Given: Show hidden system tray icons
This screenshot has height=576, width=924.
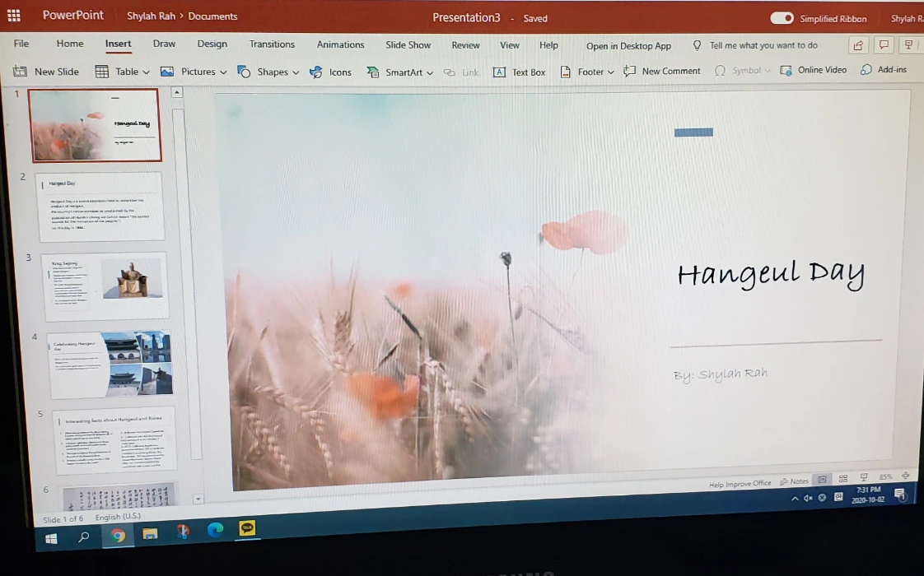Looking at the screenshot, I should (795, 499).
